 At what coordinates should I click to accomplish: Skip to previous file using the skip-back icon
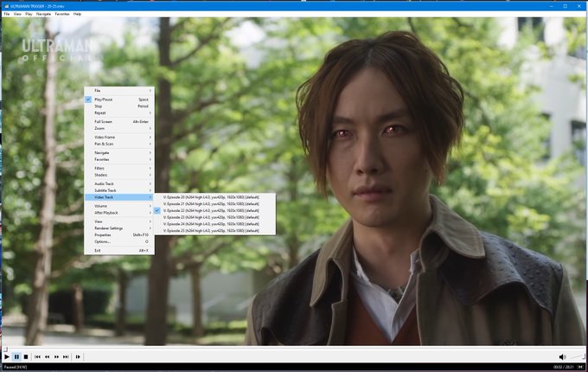[x=37, y=356]
